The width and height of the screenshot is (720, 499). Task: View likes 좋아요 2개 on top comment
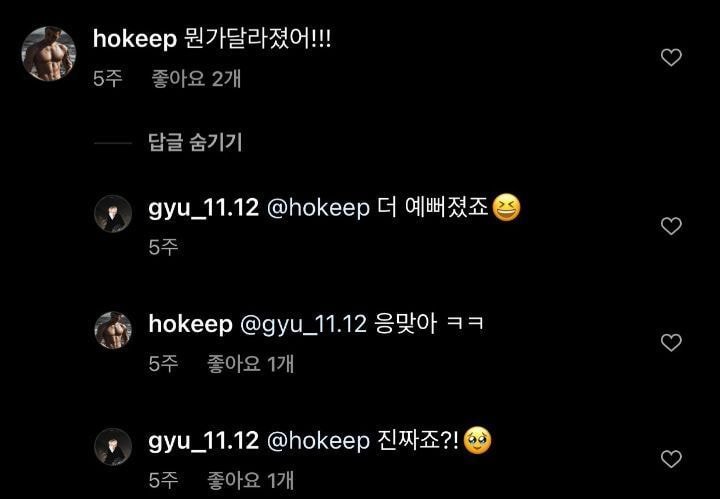click(x=196, y=79)
